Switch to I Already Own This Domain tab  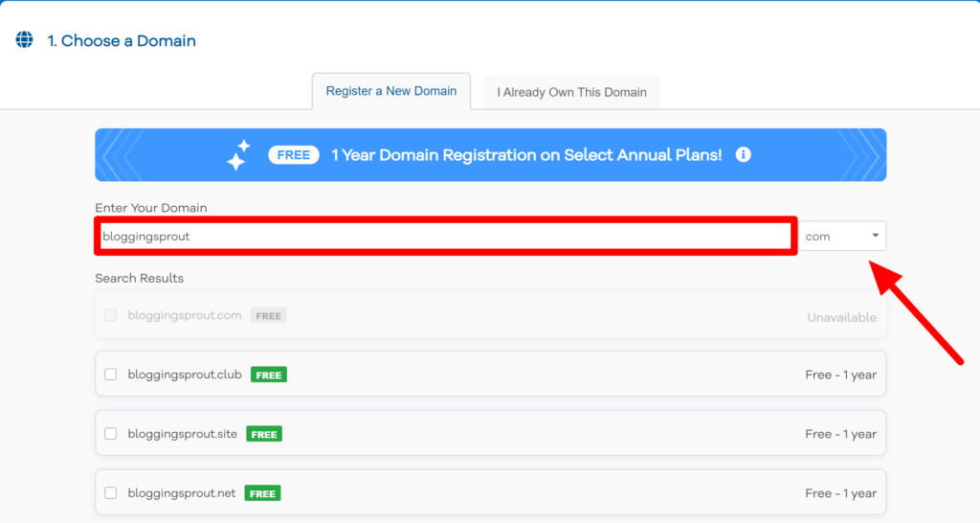click(x=572, y=93)
